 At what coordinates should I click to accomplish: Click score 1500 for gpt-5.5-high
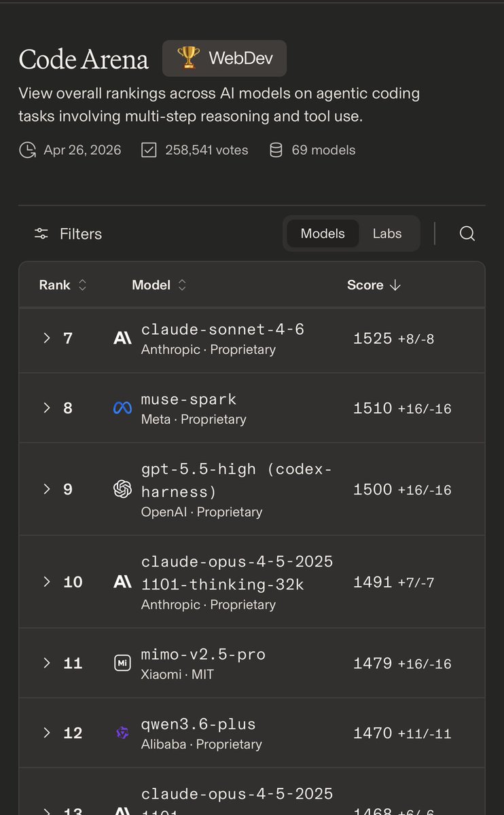click(x=373, y=490)
